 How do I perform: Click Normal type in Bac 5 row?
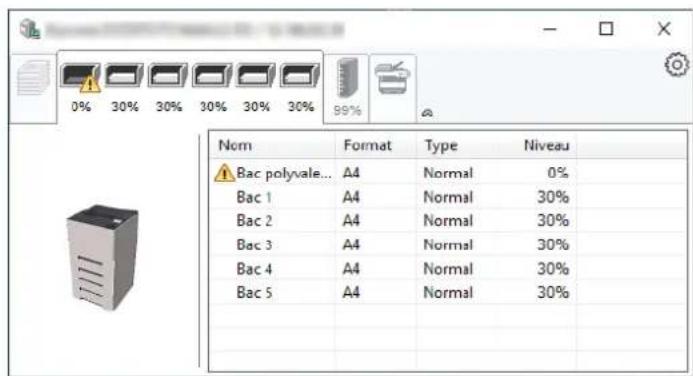[x=448, y=292]
